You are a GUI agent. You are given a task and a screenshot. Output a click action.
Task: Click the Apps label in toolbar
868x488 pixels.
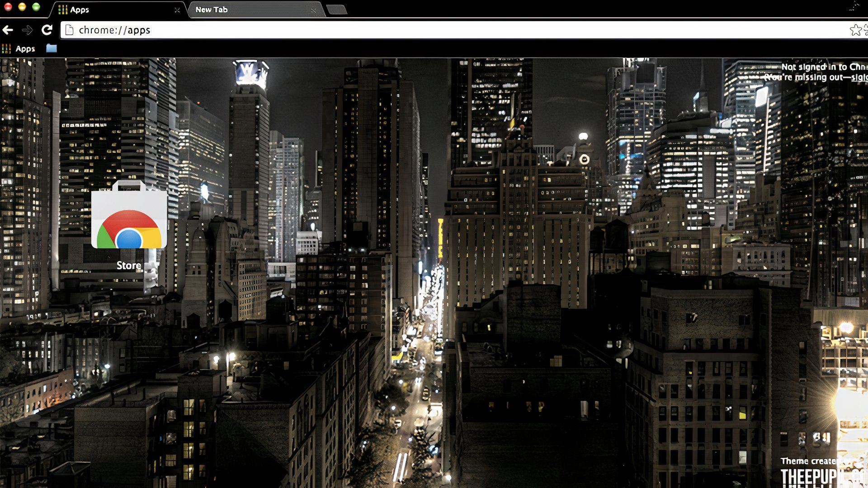coord(25,48)
